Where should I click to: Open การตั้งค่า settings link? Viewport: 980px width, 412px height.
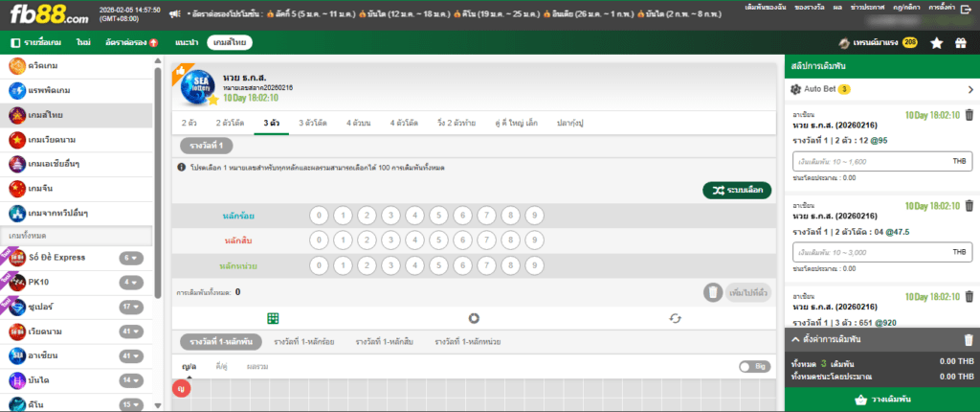pyautogui.click(x=944, y=8)
